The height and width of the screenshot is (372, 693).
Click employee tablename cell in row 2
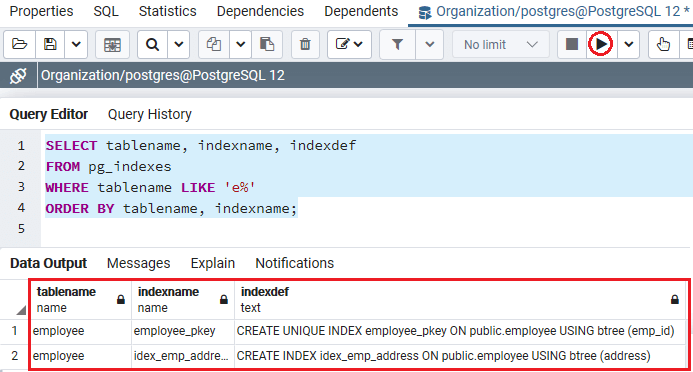click(x=81, y=356)
